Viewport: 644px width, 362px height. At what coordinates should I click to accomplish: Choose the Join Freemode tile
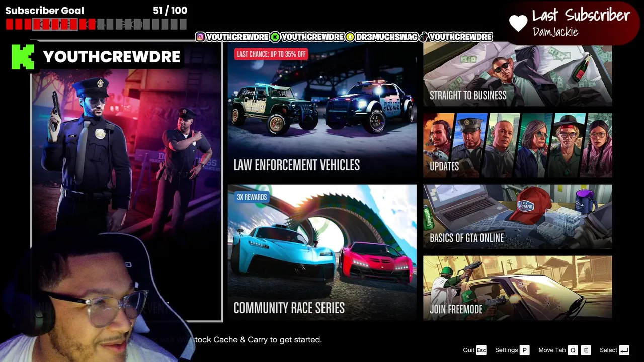coord(518,288)
